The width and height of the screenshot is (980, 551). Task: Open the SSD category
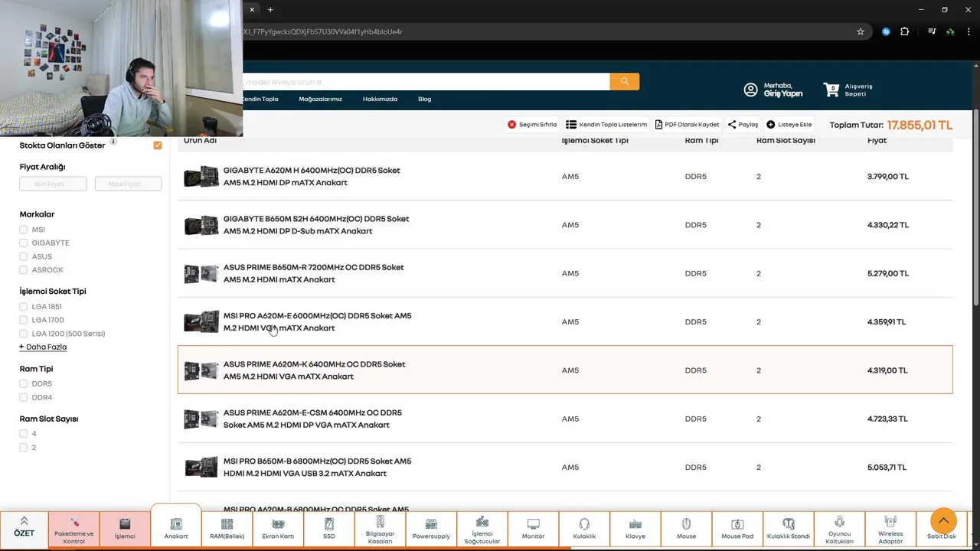click(329, 529)
